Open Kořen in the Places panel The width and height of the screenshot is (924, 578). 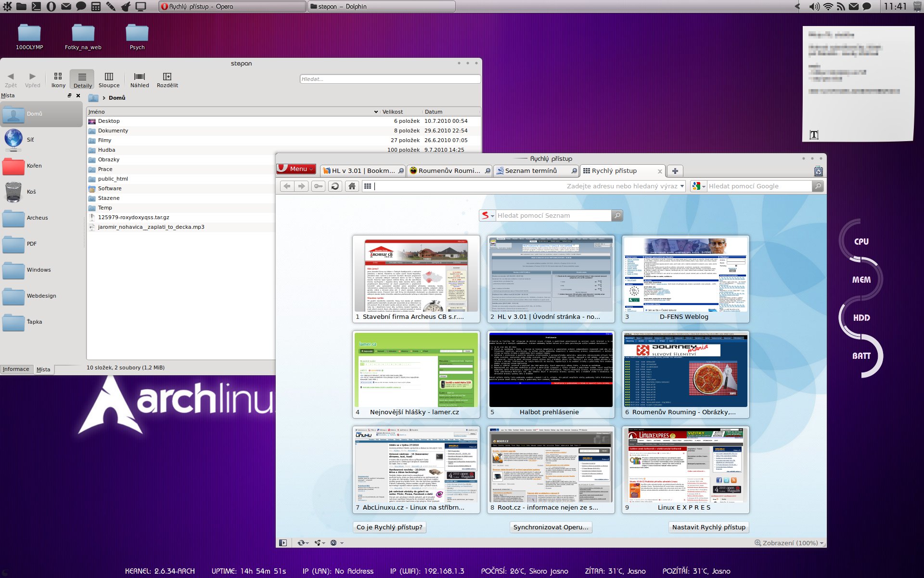(41, 166)
